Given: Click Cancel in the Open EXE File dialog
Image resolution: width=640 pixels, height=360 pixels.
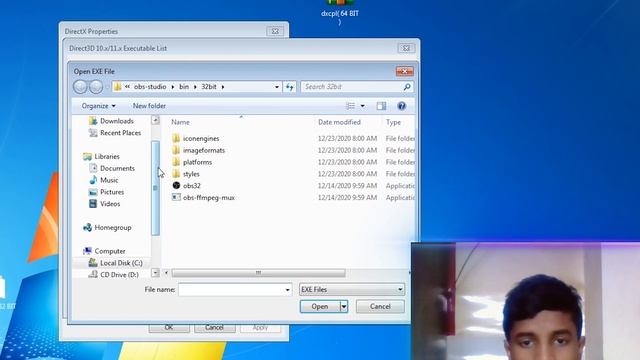Looking at the screenshot, I should pyautogui.click(x=380, y=306).
